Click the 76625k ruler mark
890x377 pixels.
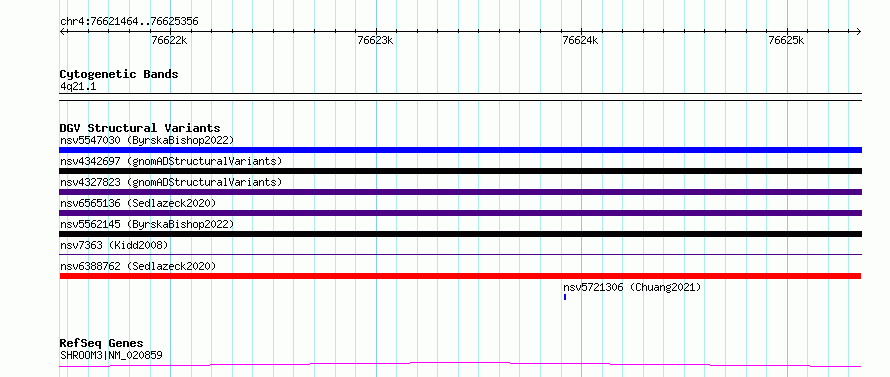coord(786,40)
